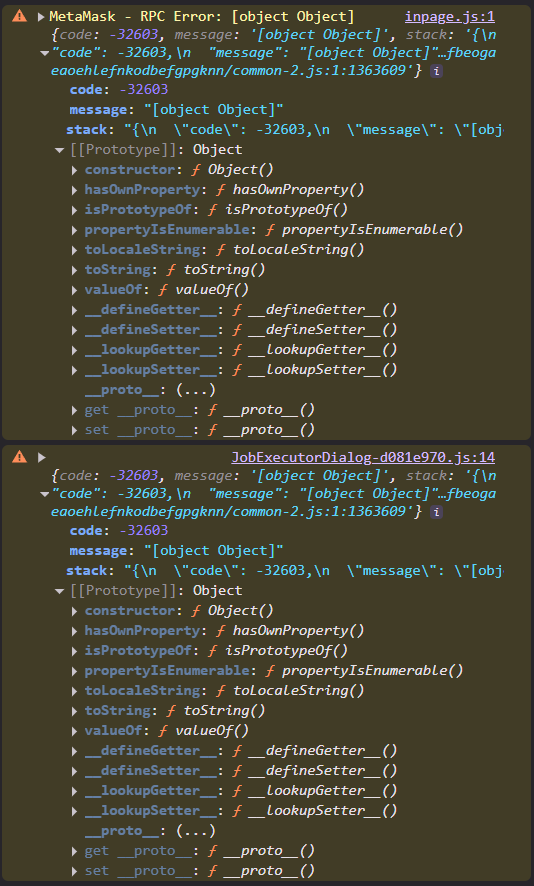534x886 pixels.
Task: Expand isPrototypeOf in the MetaMask warning
Action: coord(75,210)
